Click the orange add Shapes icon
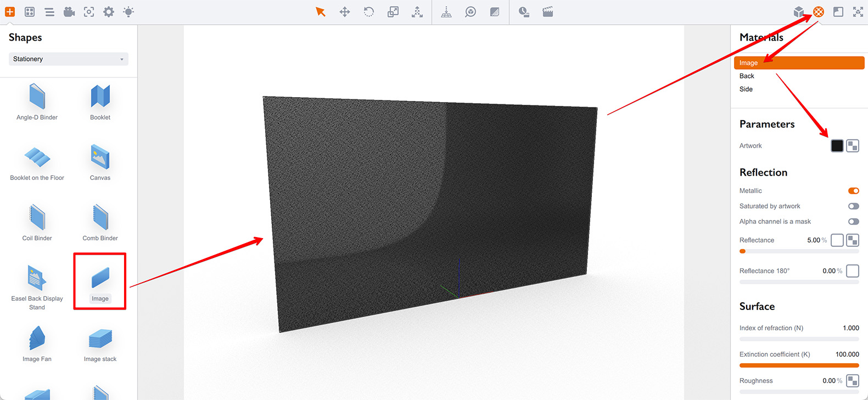This screenshot has height=400, width=868. tap(10, 12)
